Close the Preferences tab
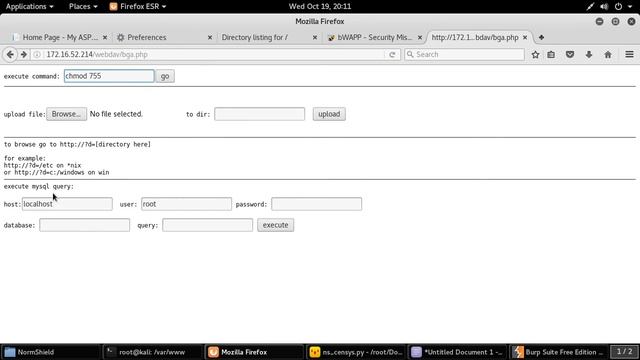This screenshot has width=640, height=360. click(x=210, y=37)
